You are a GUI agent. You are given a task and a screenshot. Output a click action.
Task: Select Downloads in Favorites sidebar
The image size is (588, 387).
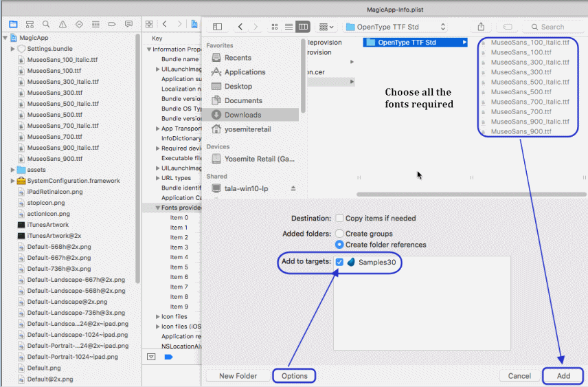coord(250,115)
